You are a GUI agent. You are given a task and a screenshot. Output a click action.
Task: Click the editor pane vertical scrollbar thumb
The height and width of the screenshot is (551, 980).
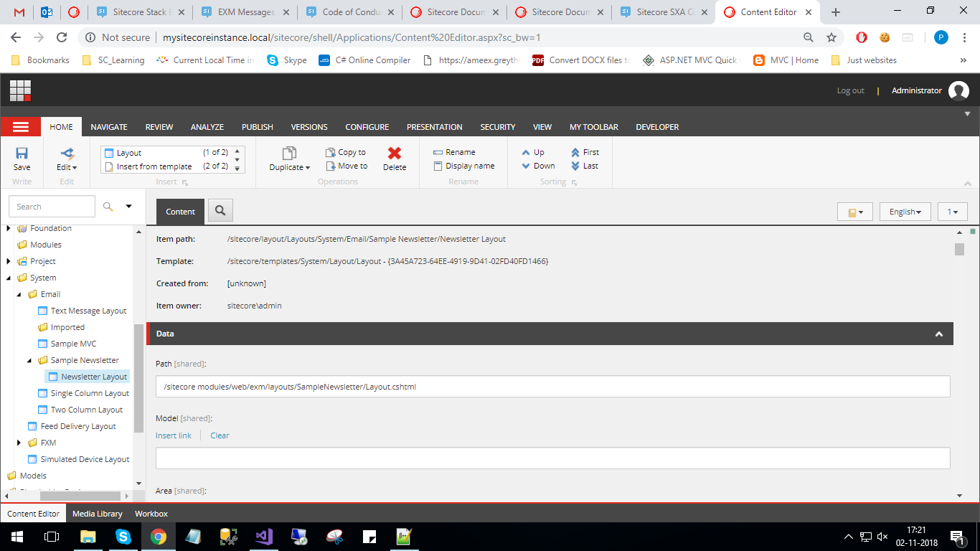pos(959,249)
